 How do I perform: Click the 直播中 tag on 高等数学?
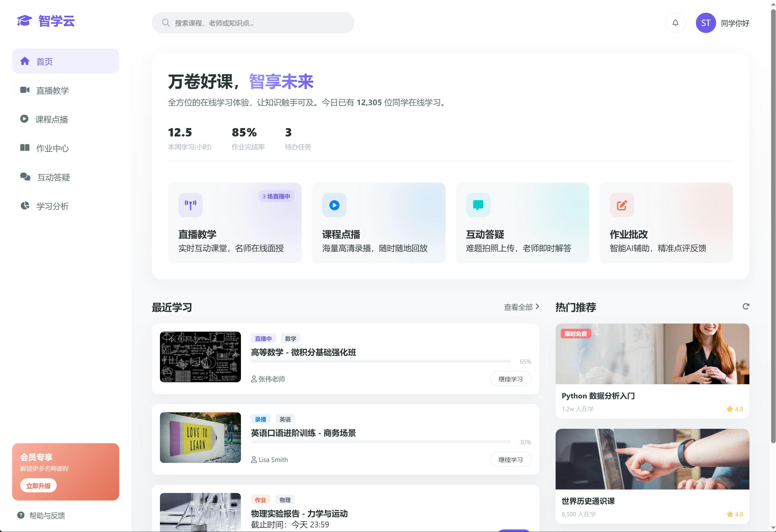coord(263,338)
